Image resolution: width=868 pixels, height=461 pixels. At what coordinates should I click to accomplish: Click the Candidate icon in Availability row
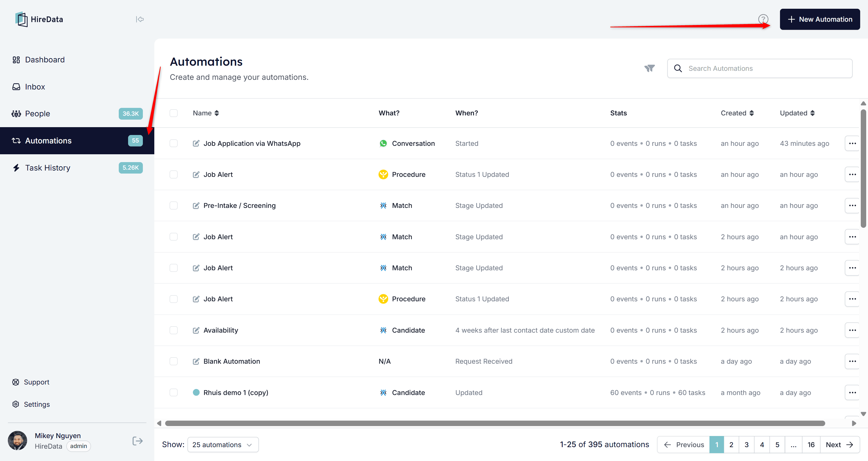pos(383,330)
